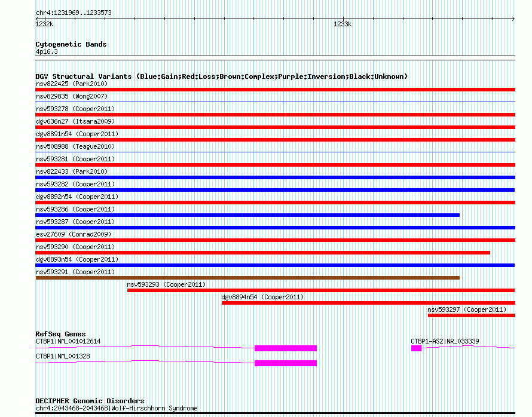This screenshot has width=532, height=417.
Task: Click the 1233k ruler marker
Action: (343, 24)
